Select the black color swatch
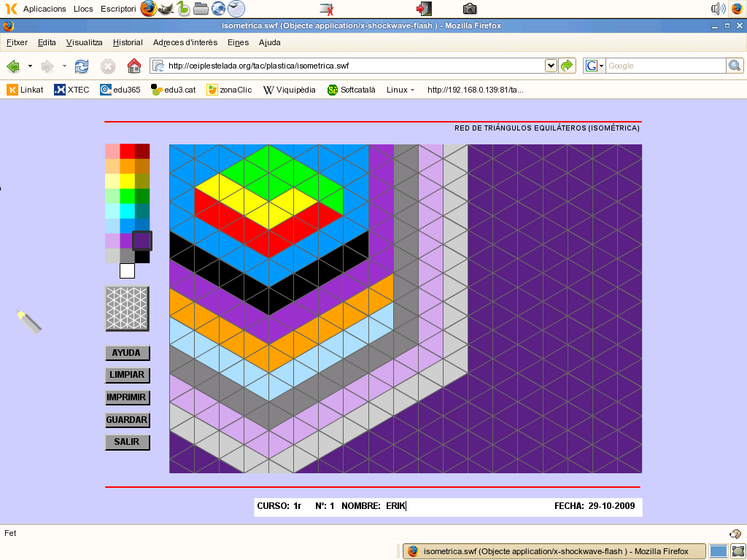Viewport: 747px width, 560px height. coord(142,256)
